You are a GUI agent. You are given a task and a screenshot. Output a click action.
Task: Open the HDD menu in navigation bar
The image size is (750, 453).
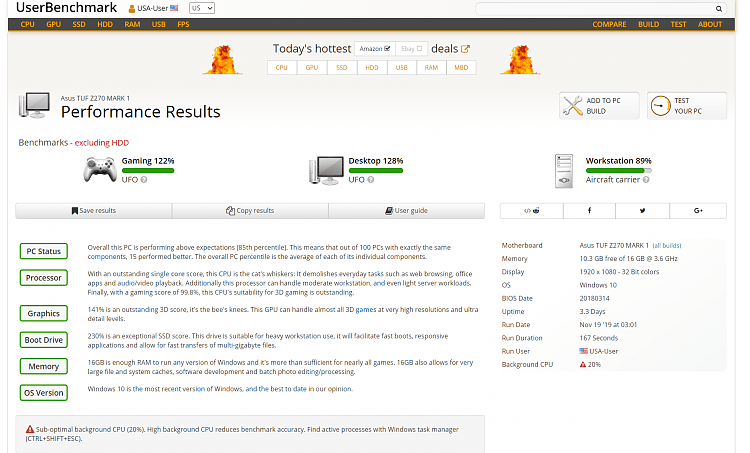[x=105, y=24]
